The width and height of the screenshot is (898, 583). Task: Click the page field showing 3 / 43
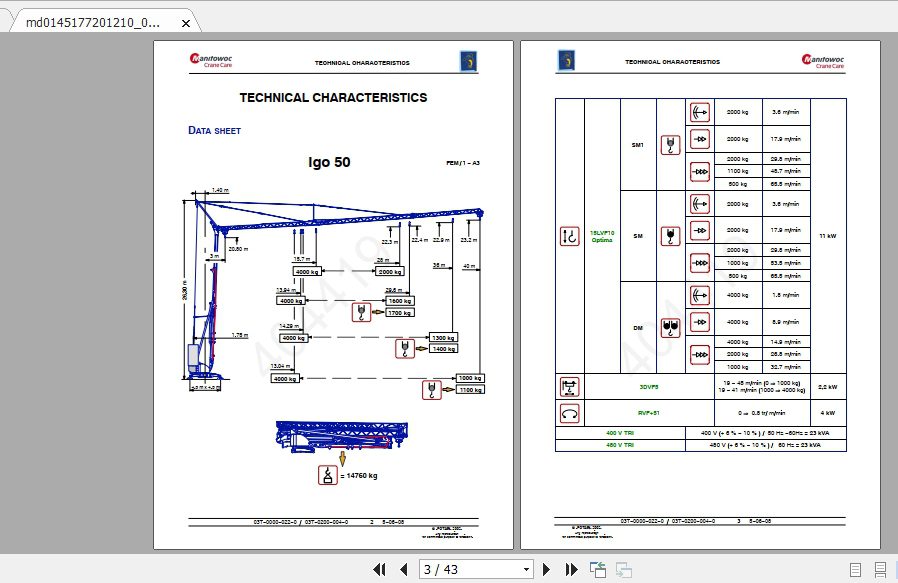pyautogui.click(x=470, y=569)
